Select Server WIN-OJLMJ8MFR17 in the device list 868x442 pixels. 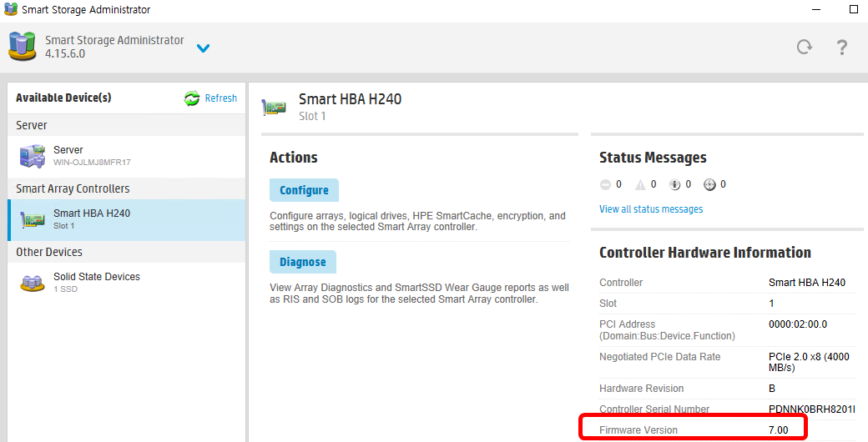[127, 157]
